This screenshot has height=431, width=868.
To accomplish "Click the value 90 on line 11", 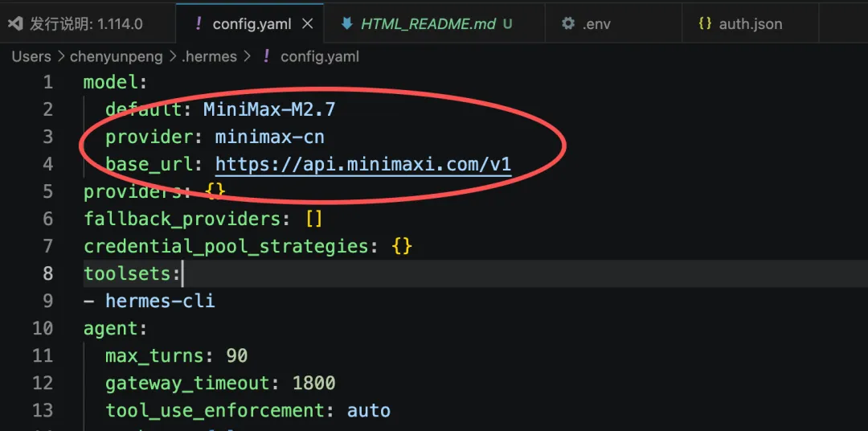I will [236, 355].
